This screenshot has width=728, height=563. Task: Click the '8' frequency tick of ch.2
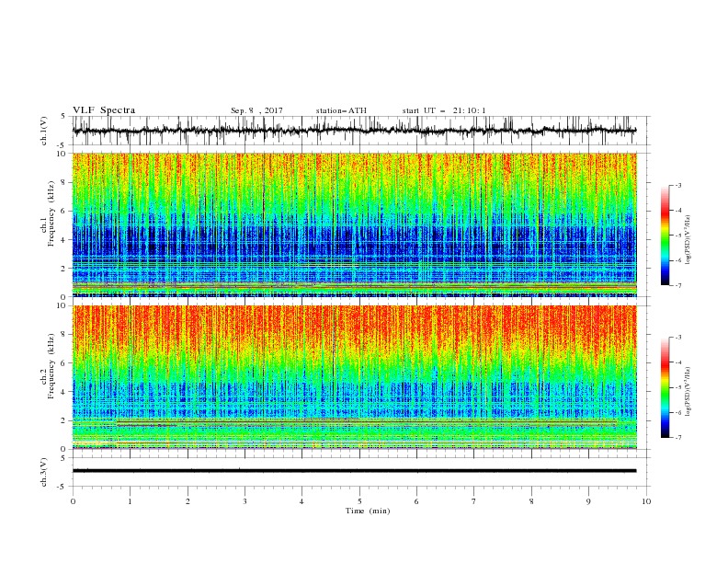point(63,335)
